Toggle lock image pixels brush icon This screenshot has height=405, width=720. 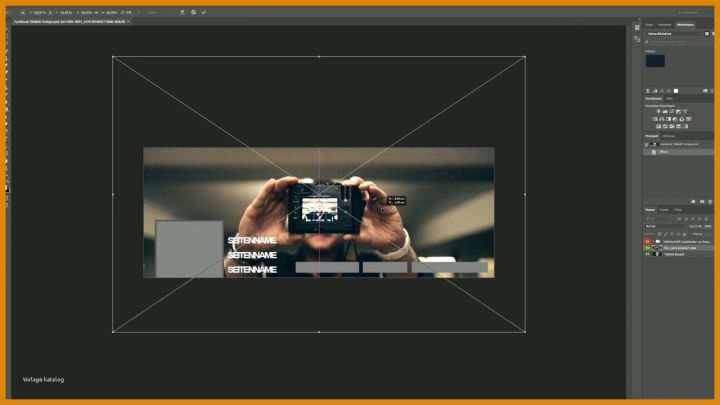click(666, 234)
